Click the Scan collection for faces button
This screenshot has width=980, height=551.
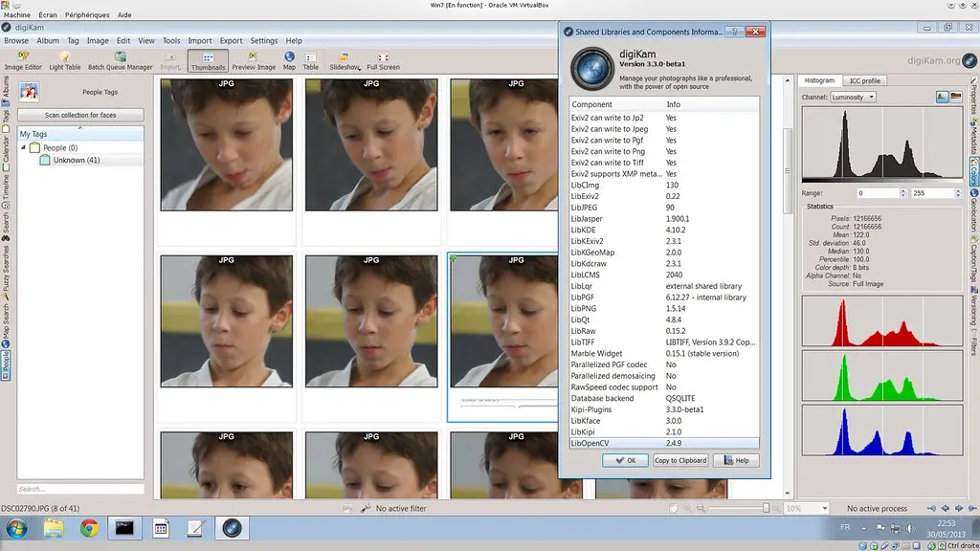(x=79, y=114)
